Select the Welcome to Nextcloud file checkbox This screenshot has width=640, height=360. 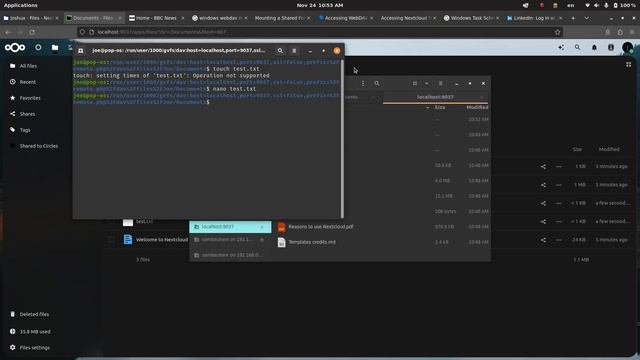pos(111,240)
